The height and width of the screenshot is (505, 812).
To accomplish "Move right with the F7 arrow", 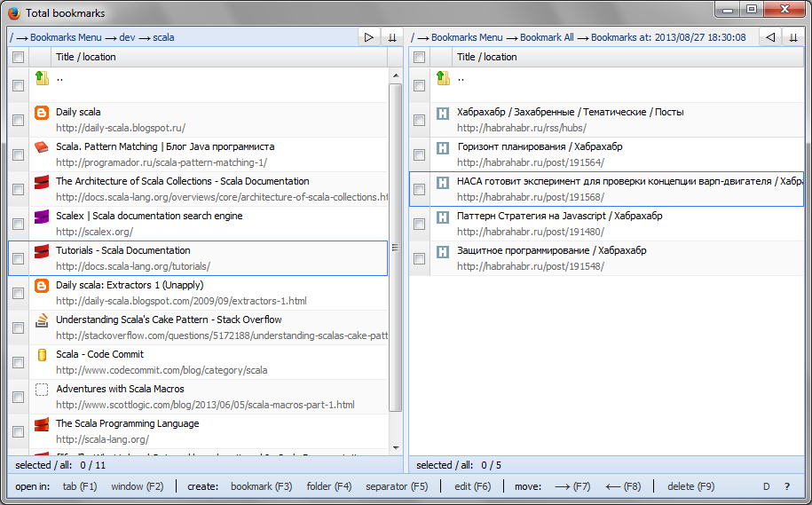I will (572, 486).
